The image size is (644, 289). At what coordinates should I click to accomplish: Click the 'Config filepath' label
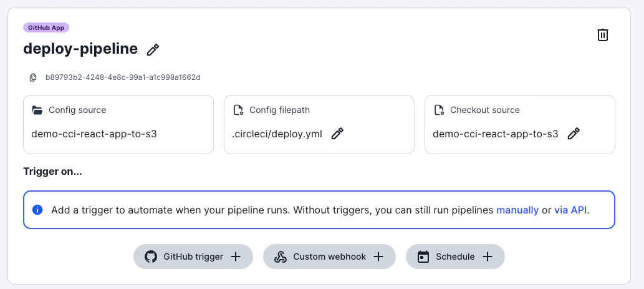(x=280, y=110)
